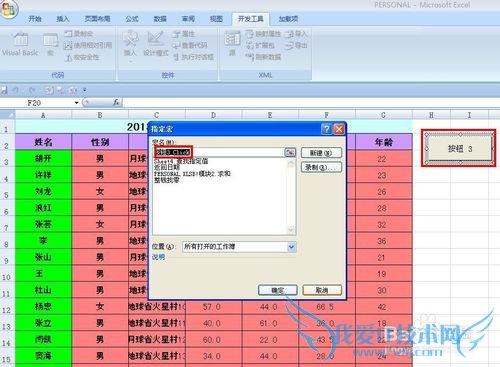Viewport: 500px width, 367px height.
Task: Click the redo arrow in quick access toolbar
Action: tap(32, 90)
